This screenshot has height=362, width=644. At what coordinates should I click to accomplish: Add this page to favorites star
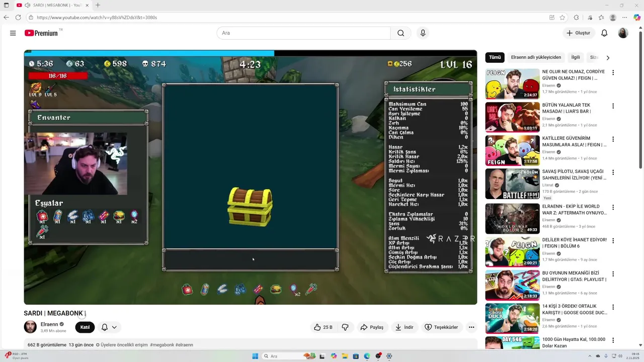(562, 17)
